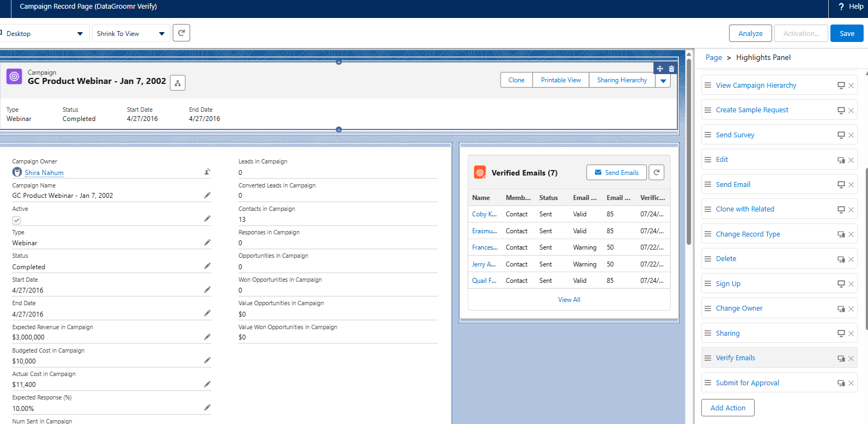Click the Page breadcrumb link
The width and height of the screenshot is (868, 424).
click(714, 58)
